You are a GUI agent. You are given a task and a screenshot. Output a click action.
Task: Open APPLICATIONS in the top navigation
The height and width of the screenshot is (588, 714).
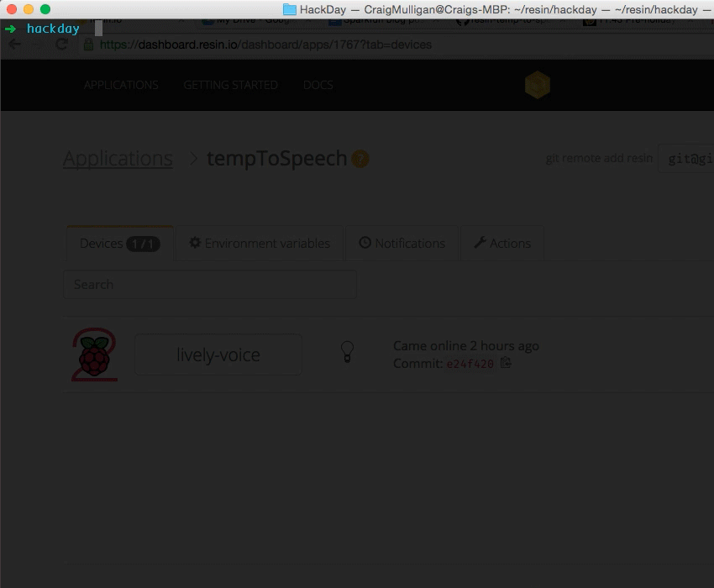point(121,85)
